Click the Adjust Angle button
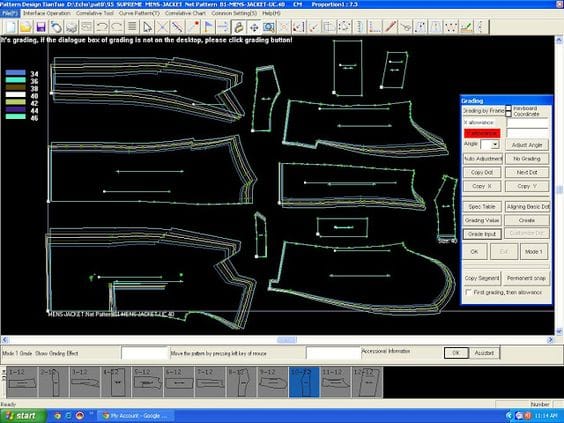 pyautogui.click(x=527, y=145)
